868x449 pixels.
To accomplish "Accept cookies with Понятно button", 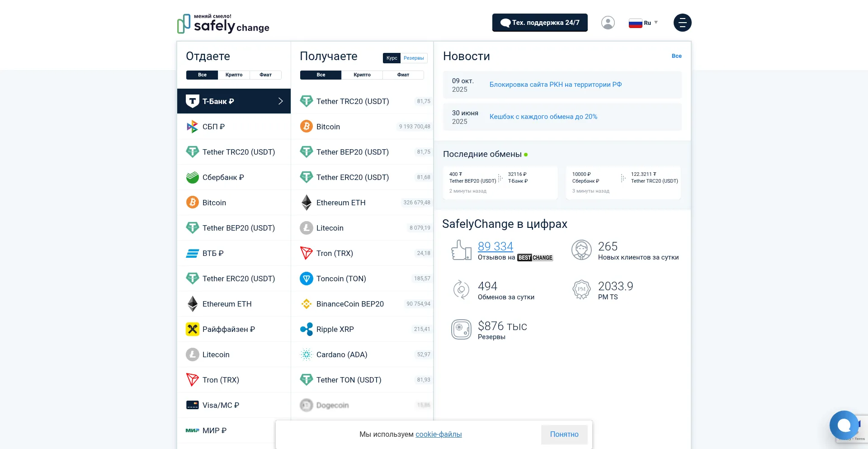I will pos(564,434).
